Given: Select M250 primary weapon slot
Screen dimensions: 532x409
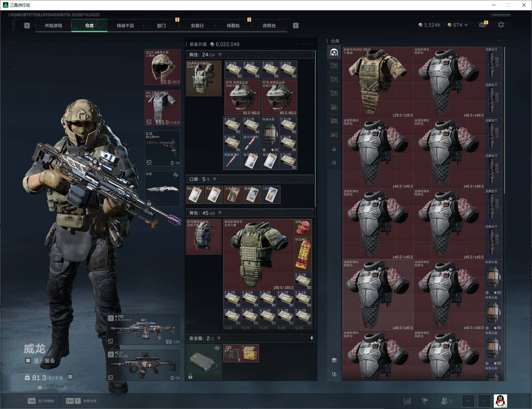Looking at the screenshot, I should pos(143,329).
